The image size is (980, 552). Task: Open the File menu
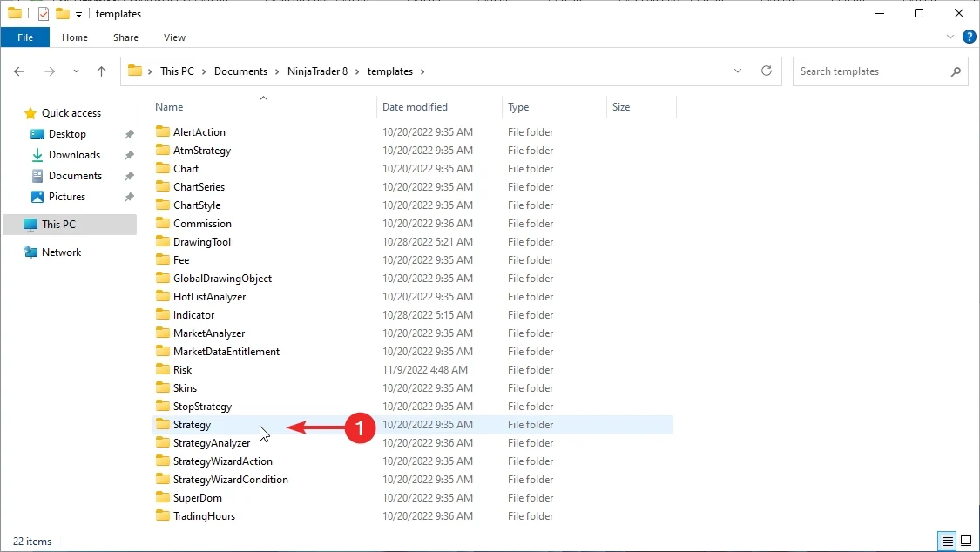pyautogui.click(x=25, y=37)
